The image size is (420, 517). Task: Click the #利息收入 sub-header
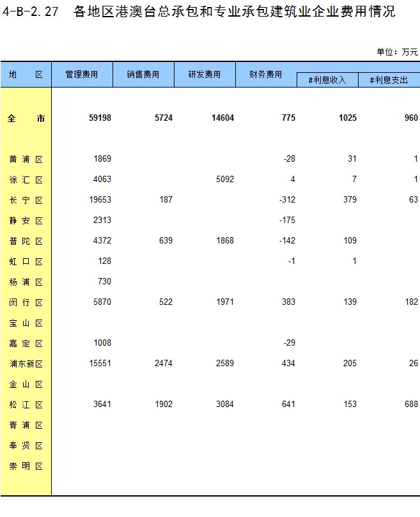[x=327, y=80]
